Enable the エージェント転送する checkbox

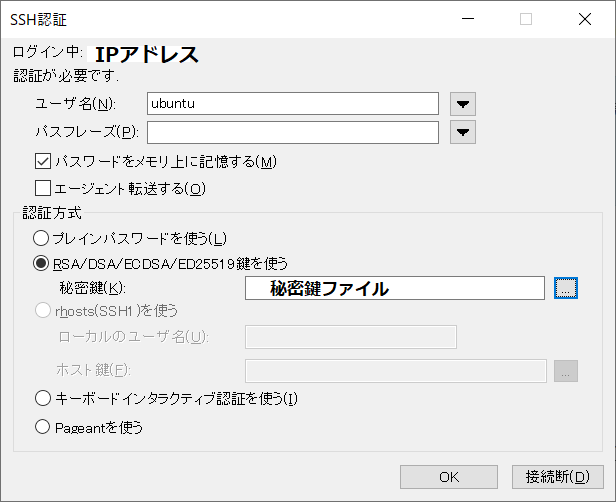[42, 187]
